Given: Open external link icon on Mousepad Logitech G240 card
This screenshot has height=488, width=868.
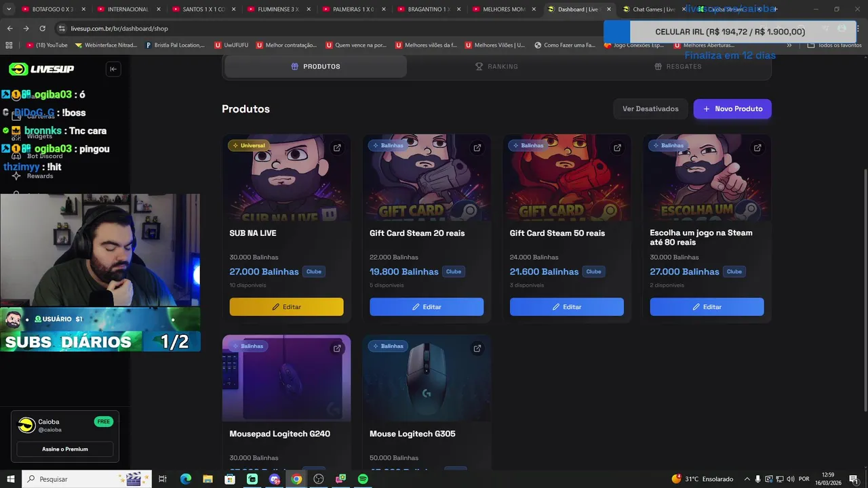Looking at the screenshot, I should [337, 348].
